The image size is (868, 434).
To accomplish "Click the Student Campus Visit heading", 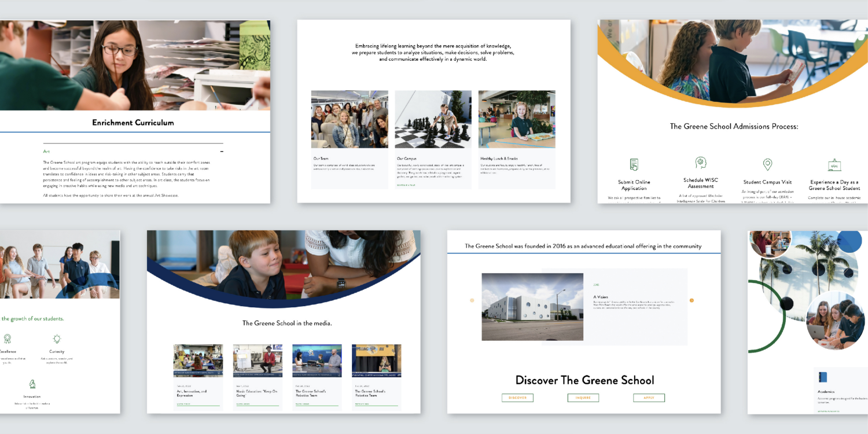I will pyautogui.click(x=767, y=182).
